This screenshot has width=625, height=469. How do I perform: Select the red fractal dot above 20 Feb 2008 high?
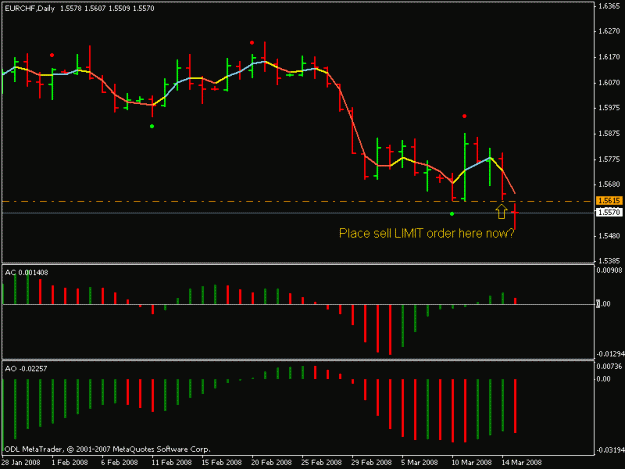(252, 43)
